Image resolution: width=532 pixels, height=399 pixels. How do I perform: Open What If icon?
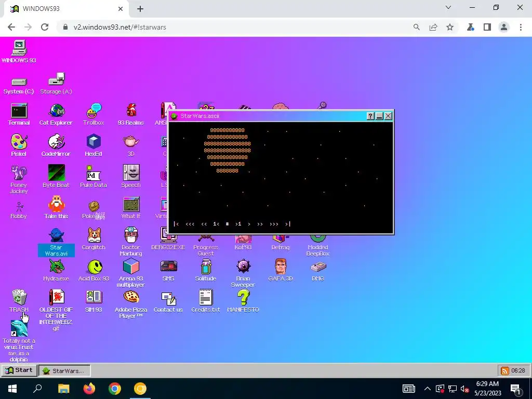(x=131, y=204)
